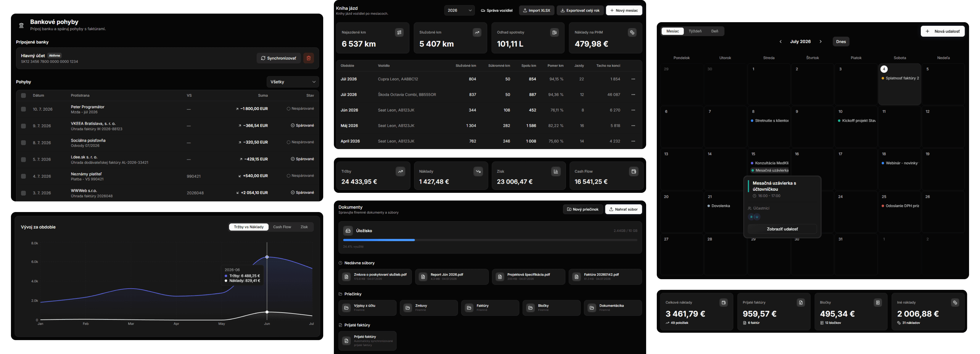Image resolution: width=980 pixels, height=354 pixels.
Task: Toggle select-all checkbox in Pohyby header
Action: click(x=23, y=96)
